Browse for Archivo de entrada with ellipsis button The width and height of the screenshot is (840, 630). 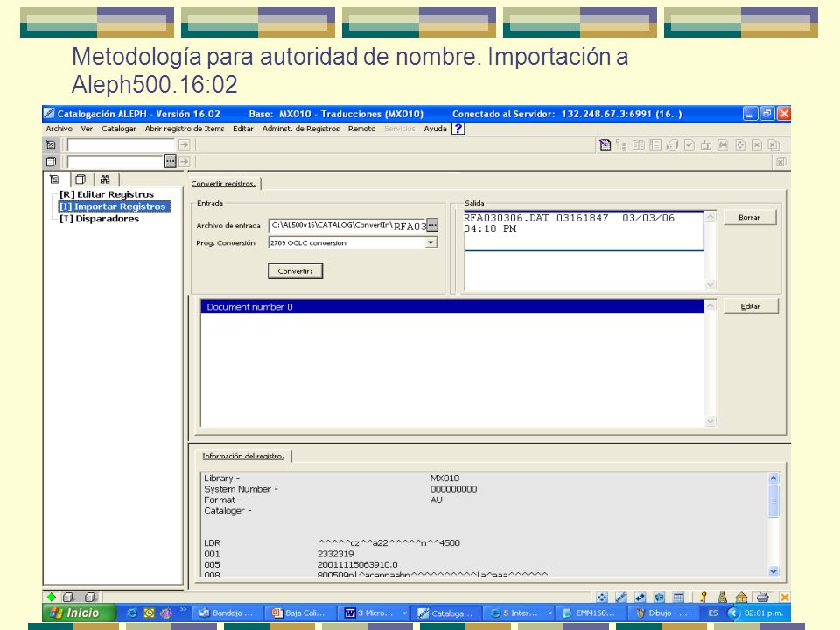tap(432, 225)
